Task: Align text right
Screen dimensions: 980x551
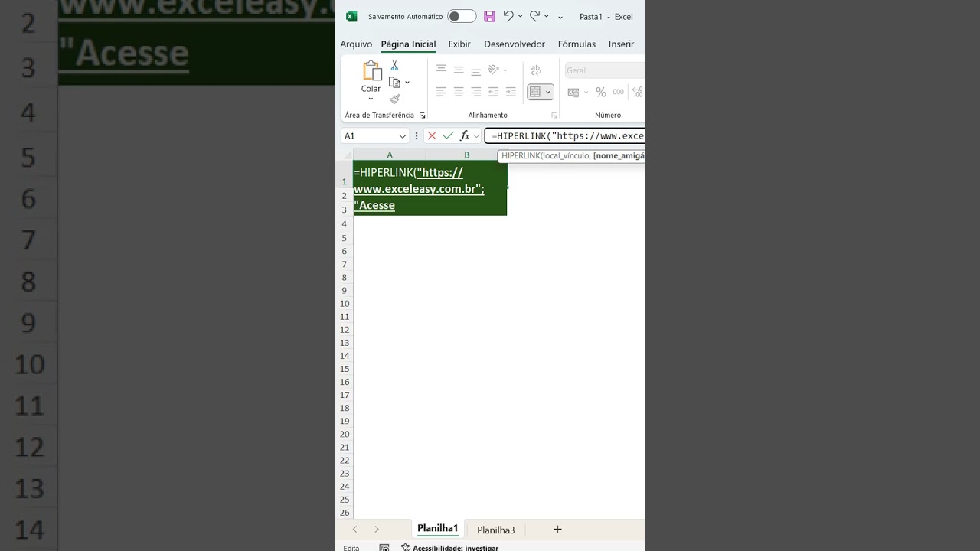Action: (475, 92)
